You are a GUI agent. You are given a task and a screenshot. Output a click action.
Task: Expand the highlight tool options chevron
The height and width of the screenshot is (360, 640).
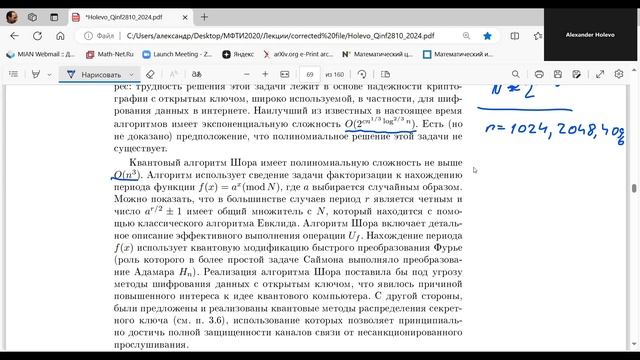pyautogui.click(x=49, y=75)
